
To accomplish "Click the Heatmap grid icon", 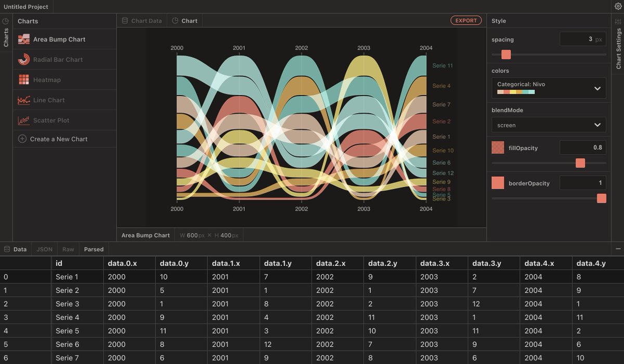I will point(23,80).
